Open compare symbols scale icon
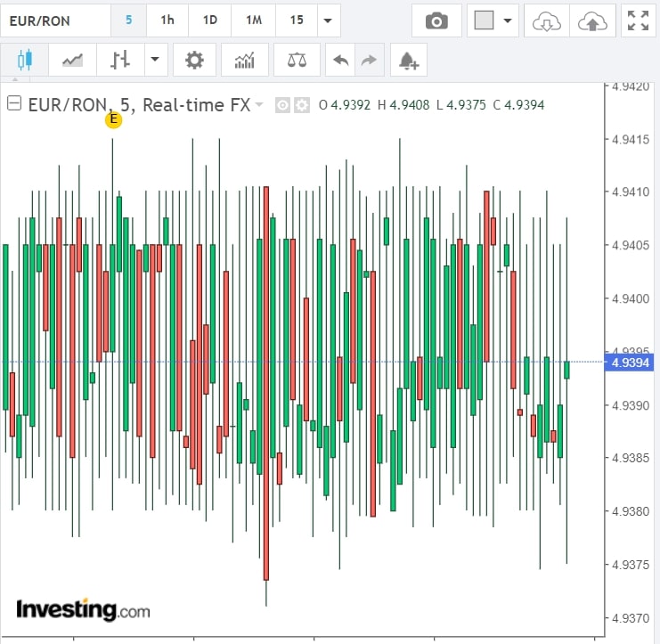Screen dimensions: 660x644 (297, 61)
